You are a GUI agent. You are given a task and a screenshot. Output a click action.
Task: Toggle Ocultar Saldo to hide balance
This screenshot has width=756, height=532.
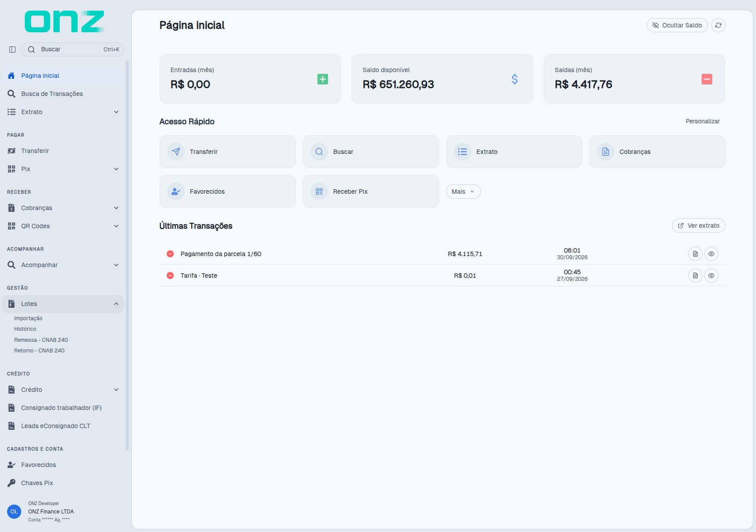(677, 25)
